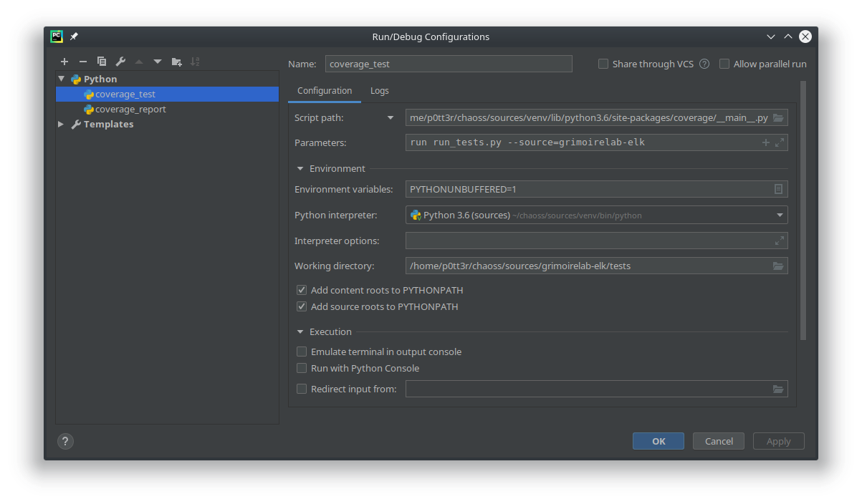Check Share through VCS
Viewport: 862px width, 504px height.
603,64
